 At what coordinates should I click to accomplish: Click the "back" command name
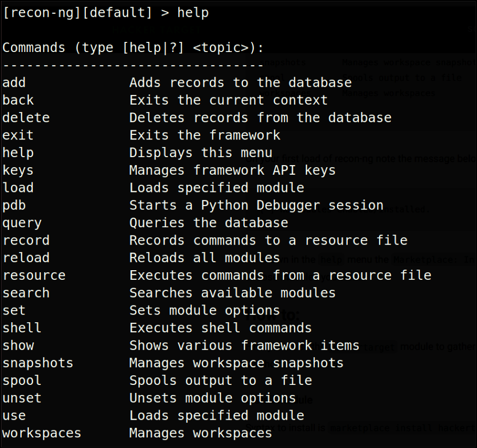pos(18,100)
